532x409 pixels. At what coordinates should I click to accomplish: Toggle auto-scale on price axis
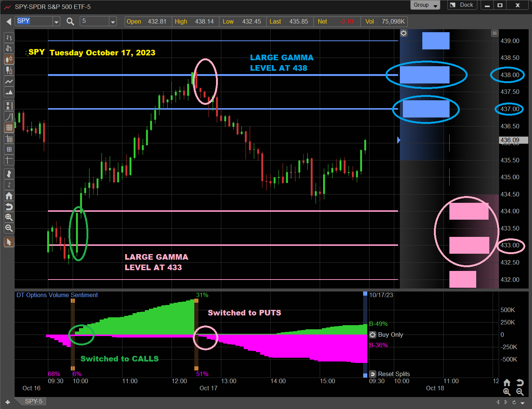(9, 106)
